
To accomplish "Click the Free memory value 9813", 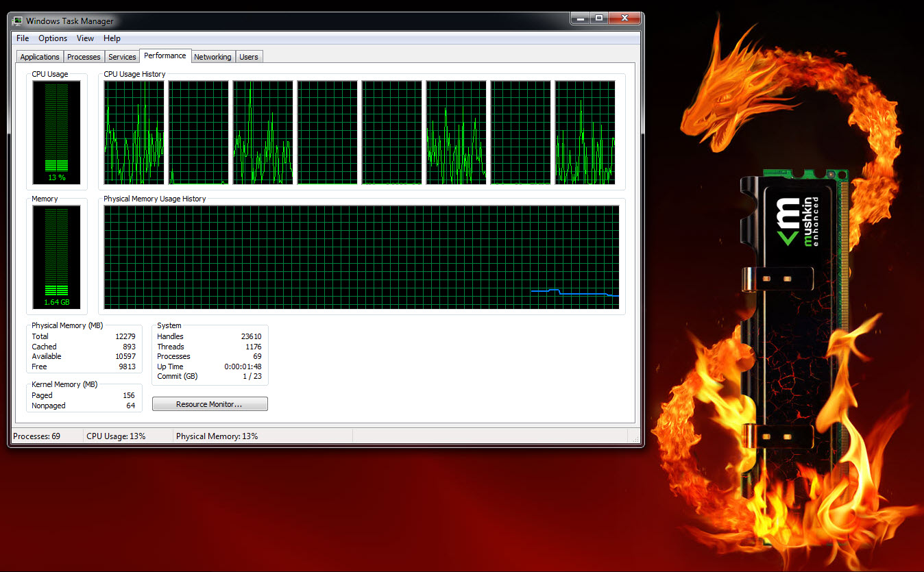I will coord(127,366).
